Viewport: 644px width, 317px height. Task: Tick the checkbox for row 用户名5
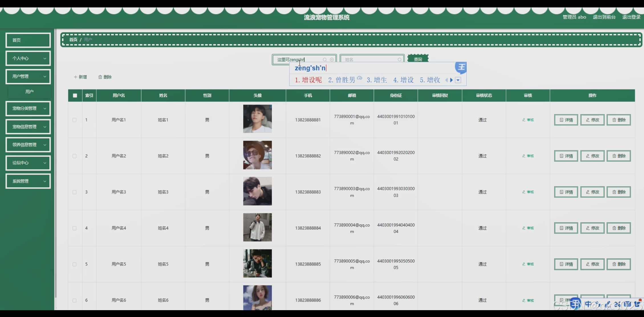click(74, 264)
